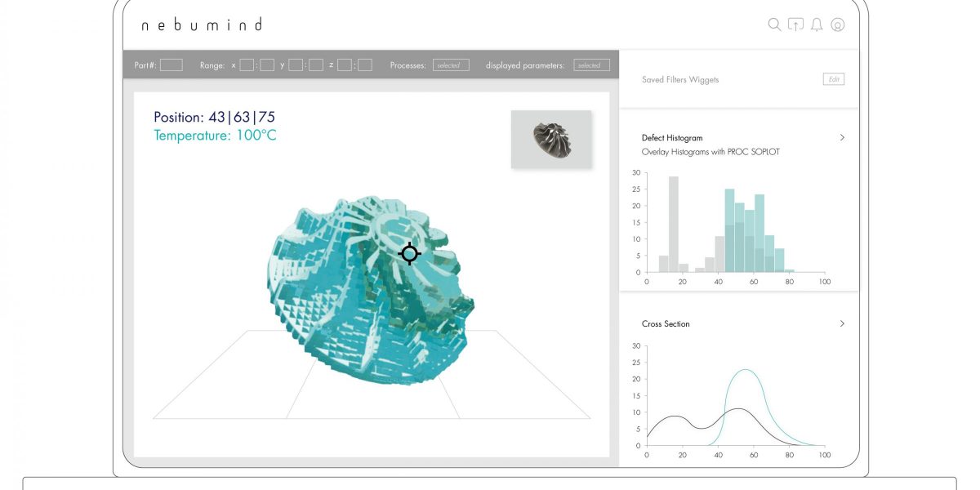980x490 pixels.
Task: Expand the Defect Histogram panel via its chevron
Action: [842, 137]
